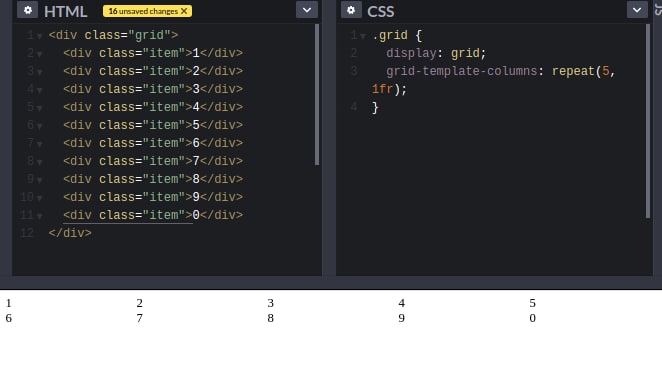The width and height of the screenshot is (662, 373).
Task: Collapse HTML line 5 fold arrow
Action: 39,109
